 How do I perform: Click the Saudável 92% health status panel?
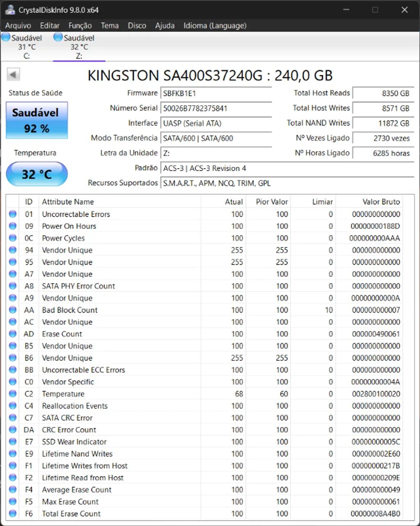[36, 120]
